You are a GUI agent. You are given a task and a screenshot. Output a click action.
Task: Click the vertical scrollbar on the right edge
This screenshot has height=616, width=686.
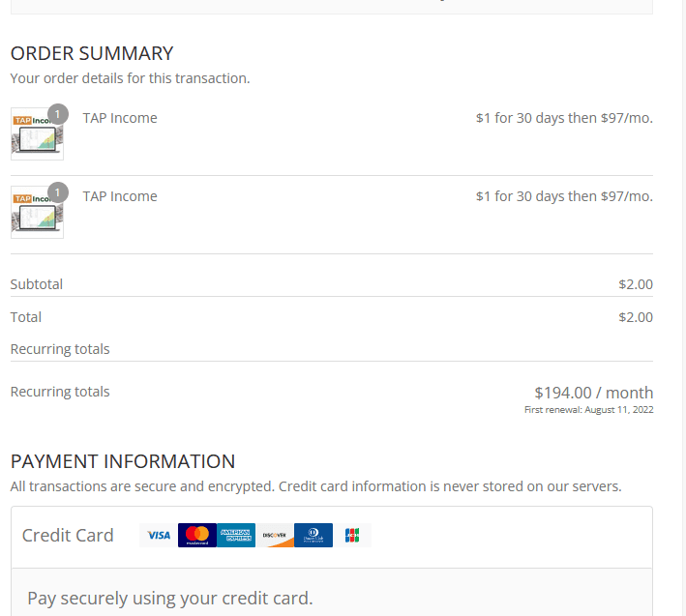coord(681,290)
